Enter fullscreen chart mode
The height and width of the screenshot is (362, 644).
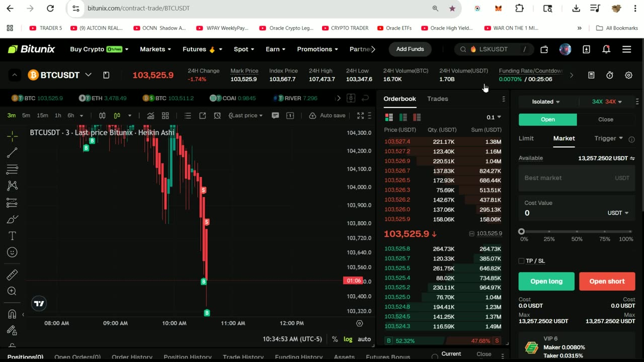360,116
